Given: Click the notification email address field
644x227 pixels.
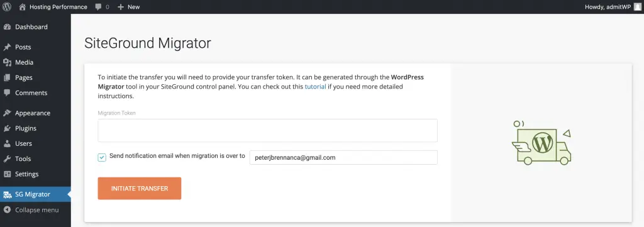Looking at the screenshot, I should 343,157.
